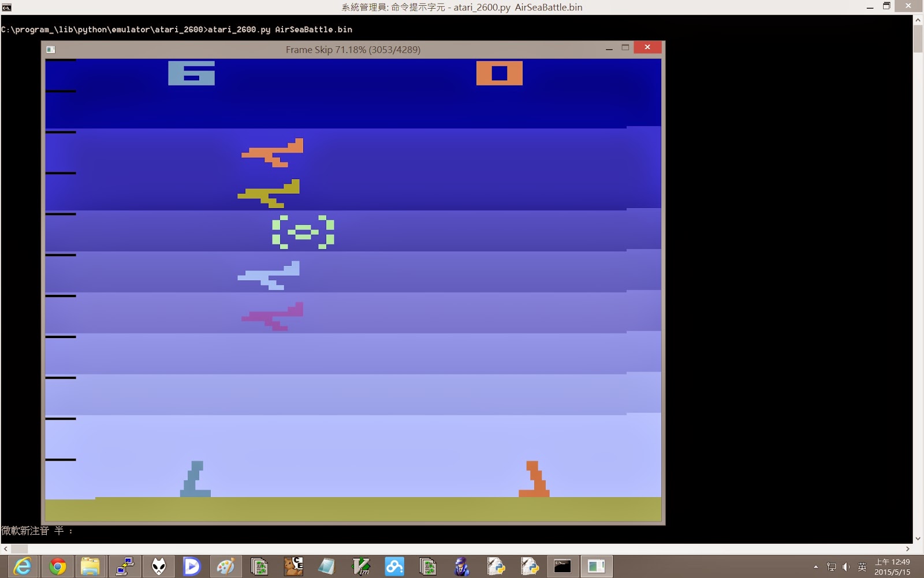Click the orange anti-aircraft gun sprite
Screen dimensions: 924x578
coord(534,479)
